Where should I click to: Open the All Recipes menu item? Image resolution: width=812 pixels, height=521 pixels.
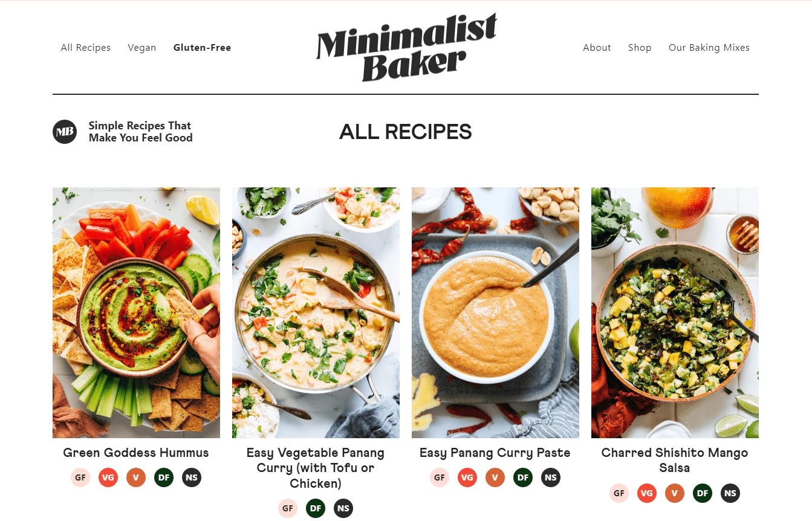[86, 48]
